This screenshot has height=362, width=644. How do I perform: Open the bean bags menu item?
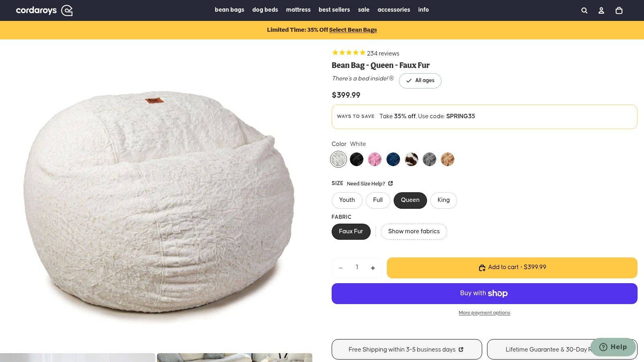pyautogui.click(x=229, y=10)
